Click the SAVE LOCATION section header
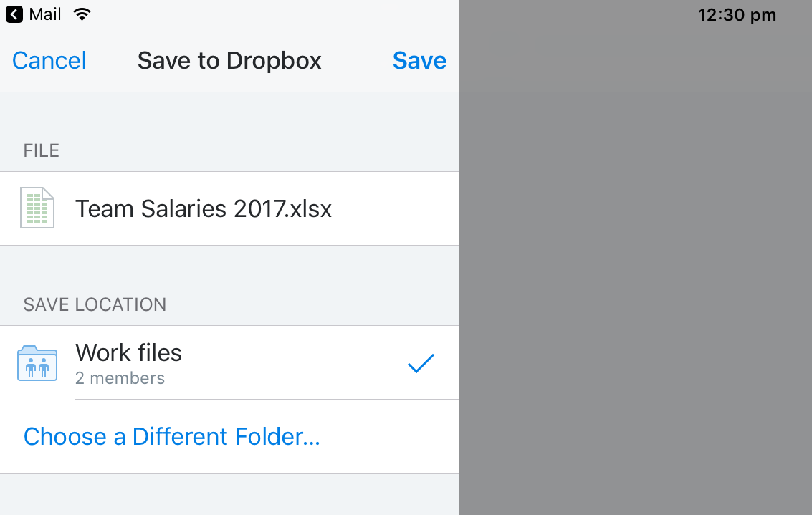 (95, 305)
